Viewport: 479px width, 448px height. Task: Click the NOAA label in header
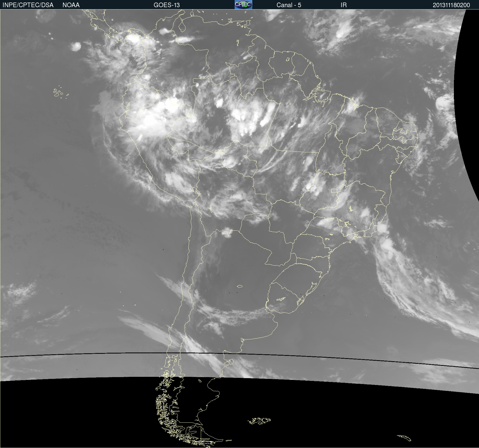[x=71, y=5]
